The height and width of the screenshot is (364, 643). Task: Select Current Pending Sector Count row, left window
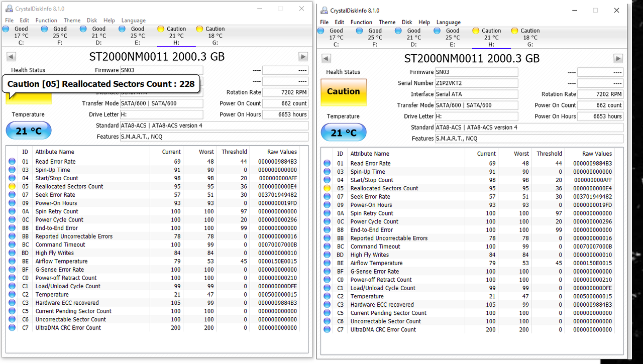click(153, 311)
